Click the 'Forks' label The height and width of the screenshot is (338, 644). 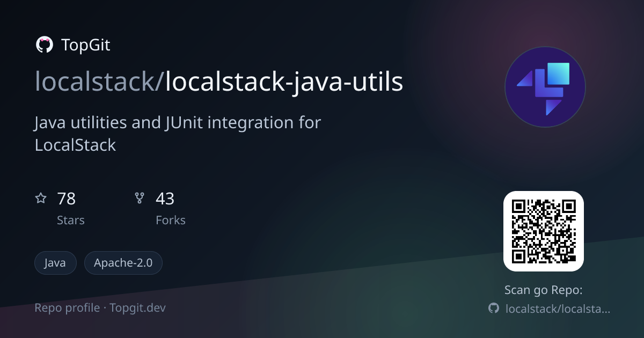pos(171,220)
